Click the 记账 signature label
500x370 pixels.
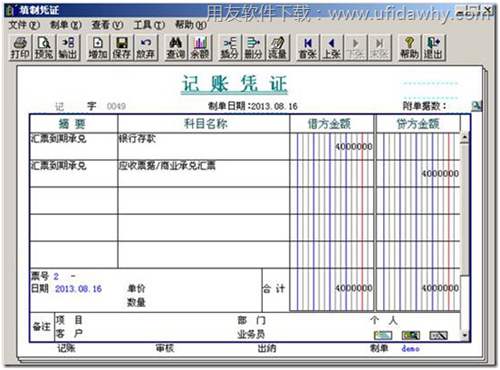(x=67, y=348)
